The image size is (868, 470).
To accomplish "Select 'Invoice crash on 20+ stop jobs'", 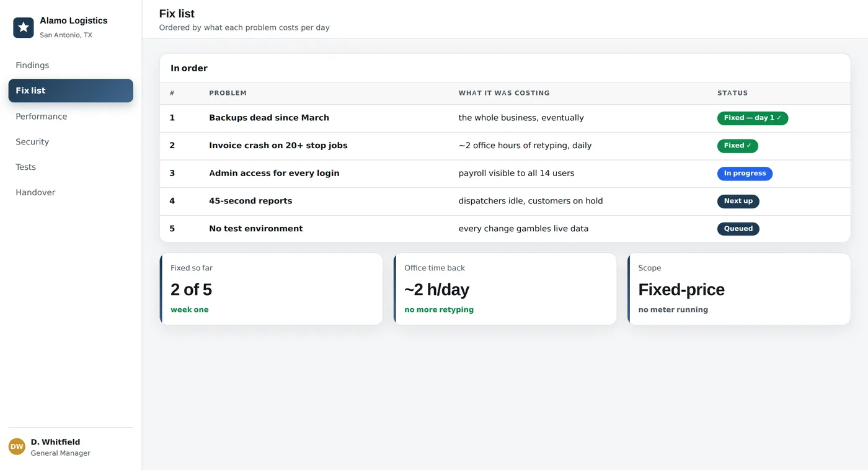I will 278,146.
